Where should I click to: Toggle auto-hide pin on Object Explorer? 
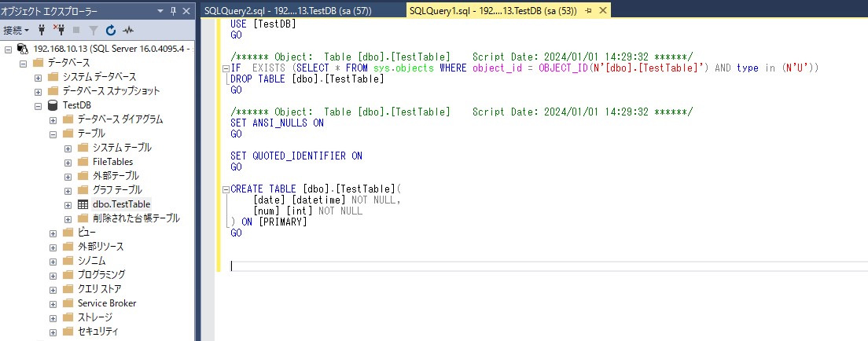173,10
